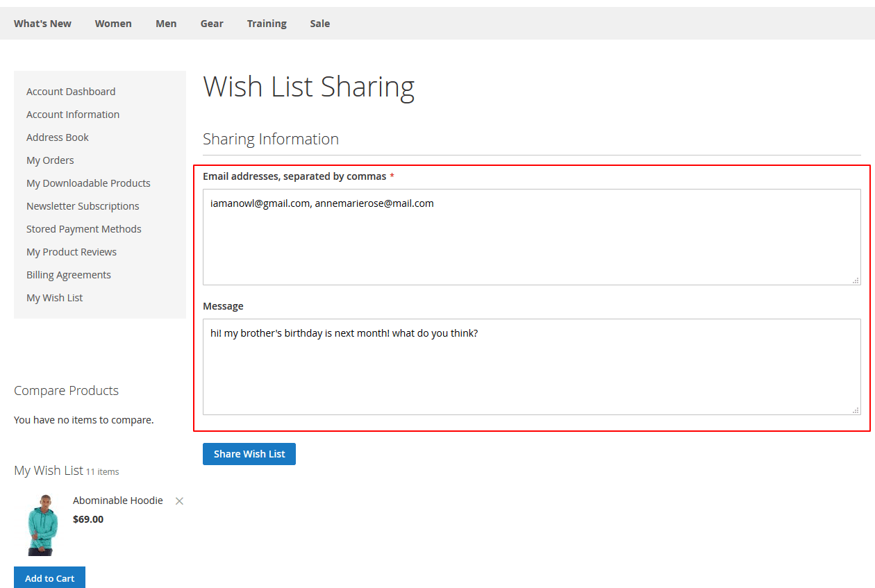
Task: Click the Share Wish List button
Action: (249, 453)
